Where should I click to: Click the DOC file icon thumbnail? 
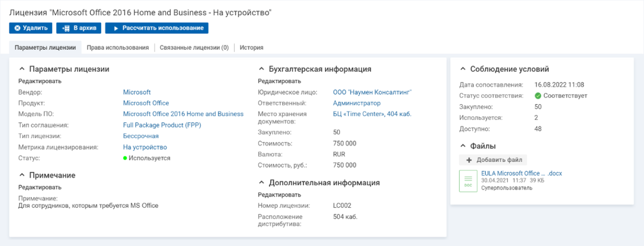[x=468, y=181]
